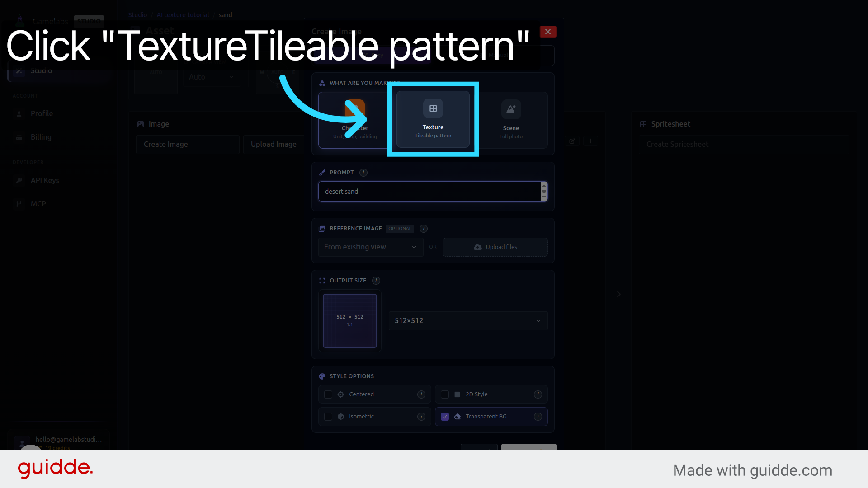
Task: Click the Output Size expand icon
Action: coord(322,281)
